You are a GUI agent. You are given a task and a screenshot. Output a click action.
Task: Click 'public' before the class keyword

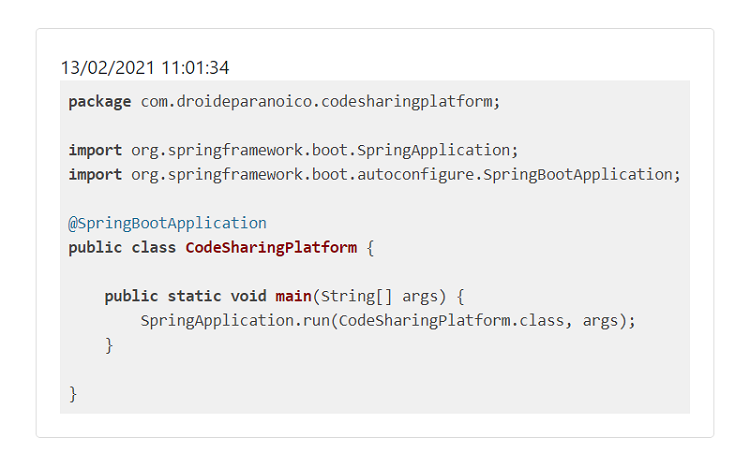tap(95, 247)
